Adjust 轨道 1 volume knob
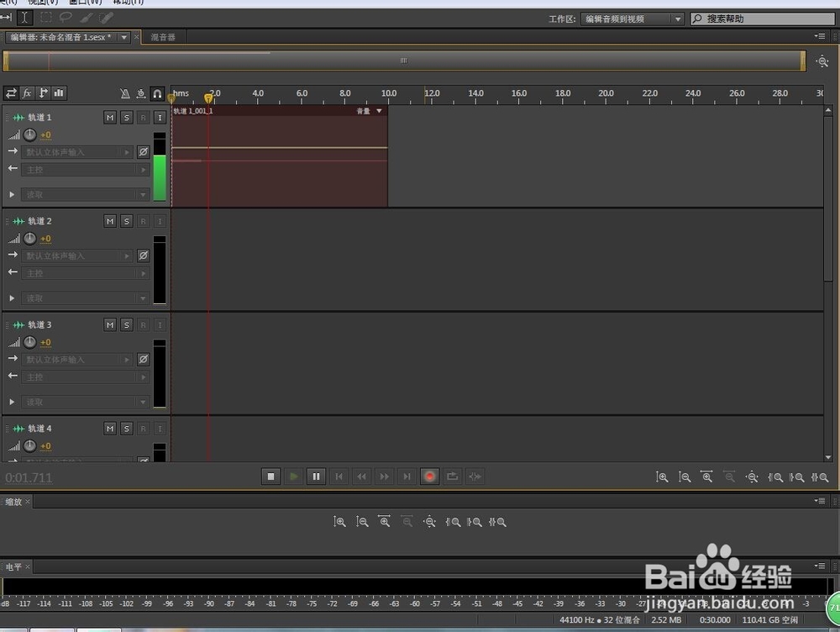Image resolution: width=840 pixels, height=632 pixels. (30, 135)
